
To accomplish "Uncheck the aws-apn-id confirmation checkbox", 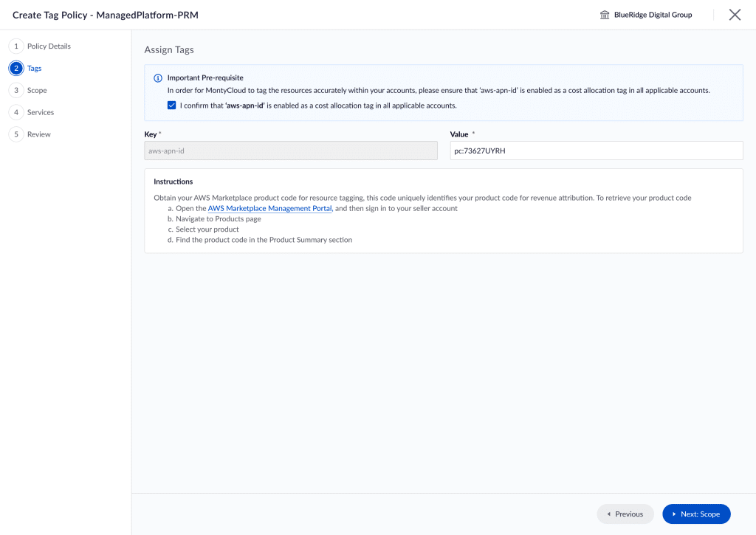I will click(x=171, y=105).
